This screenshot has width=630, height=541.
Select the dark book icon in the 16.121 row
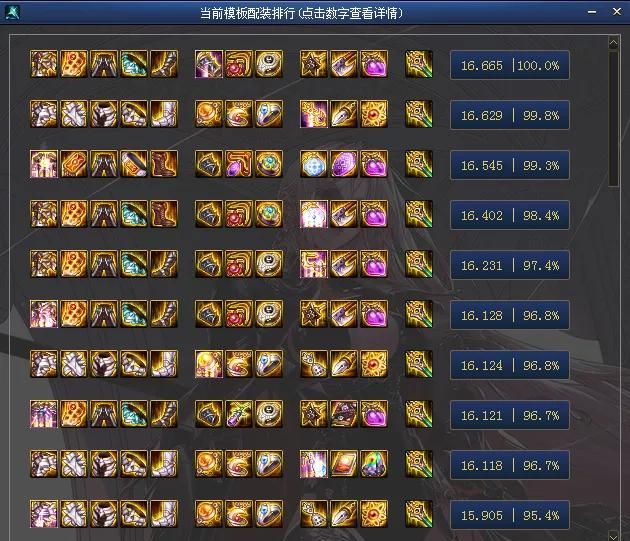(344, 414)
